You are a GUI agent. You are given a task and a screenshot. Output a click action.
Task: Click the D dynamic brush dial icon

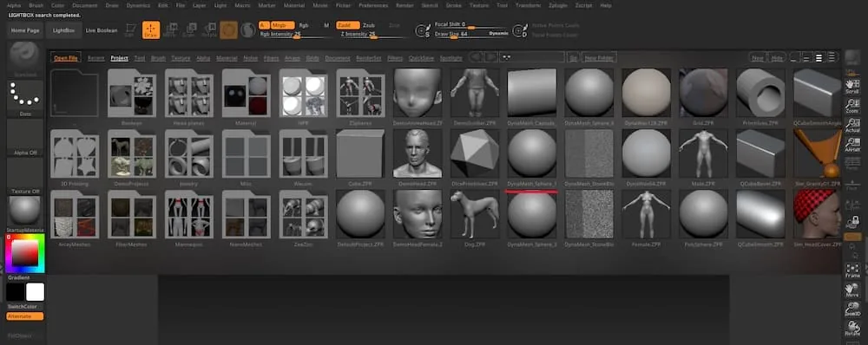[520, 31]
